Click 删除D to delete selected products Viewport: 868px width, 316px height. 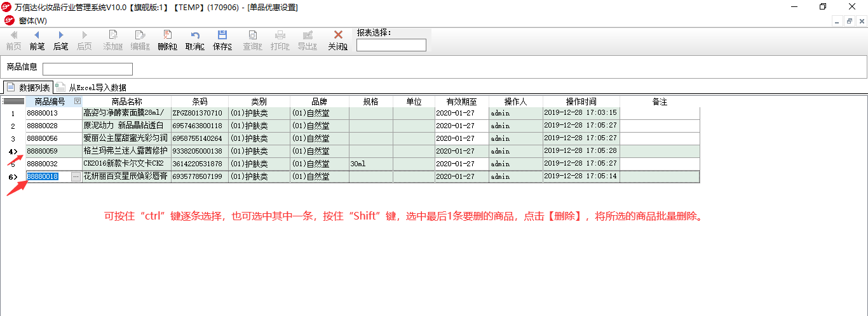pyautogui.click(x=167, y=41)
